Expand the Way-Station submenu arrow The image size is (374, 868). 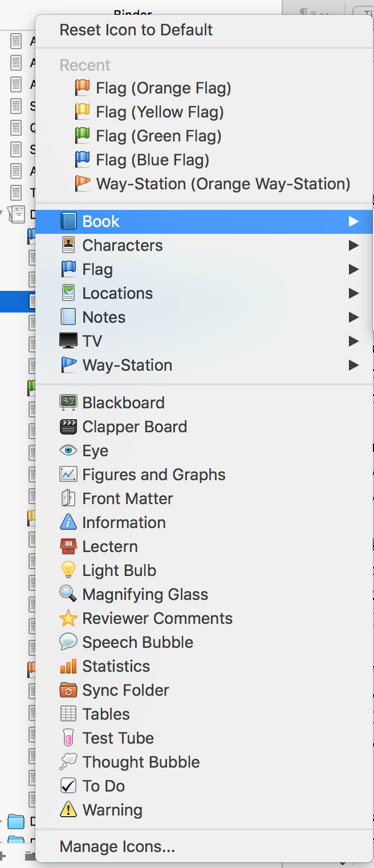(353, 365)
